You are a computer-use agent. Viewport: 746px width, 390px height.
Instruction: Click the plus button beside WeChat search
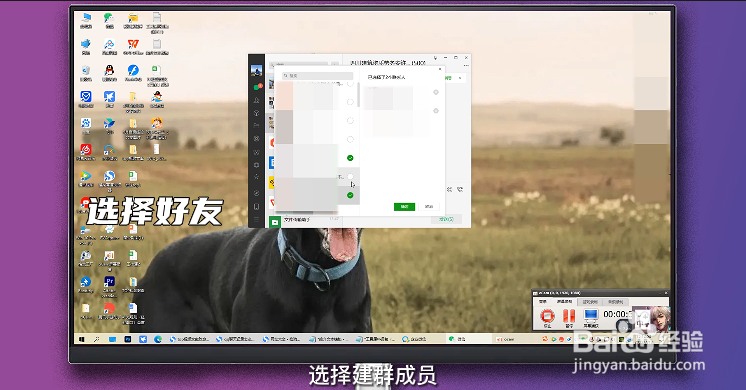[335, 64]
